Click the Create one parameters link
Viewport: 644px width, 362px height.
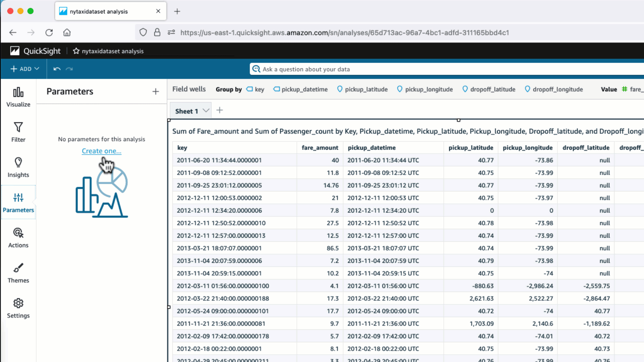[x=101, y=151]
